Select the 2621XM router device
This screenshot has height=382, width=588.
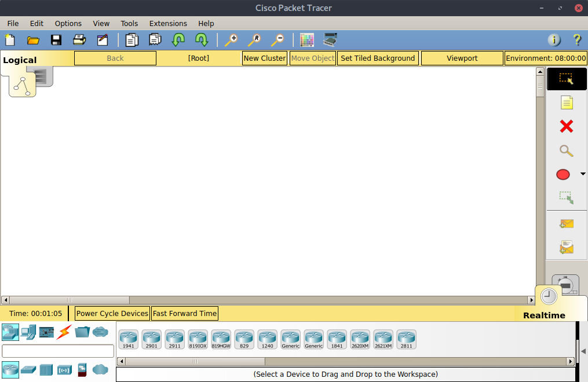tap(384, 339)
